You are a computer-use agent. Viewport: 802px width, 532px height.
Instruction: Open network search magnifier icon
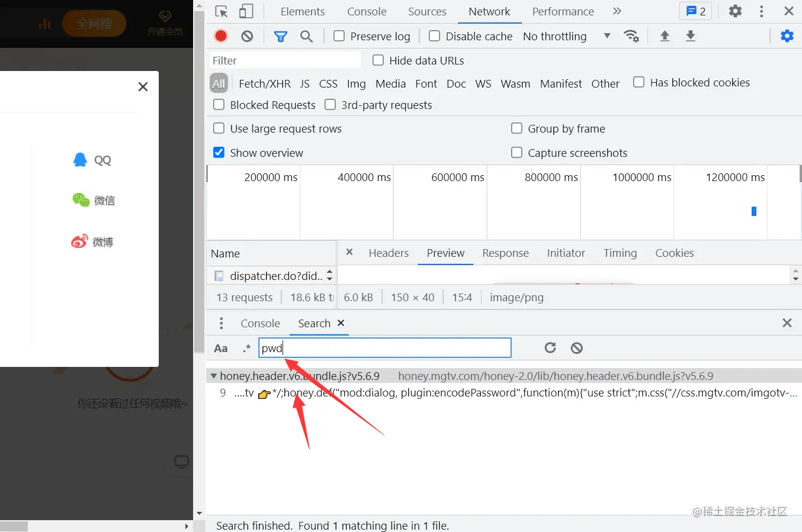[306, 37]
